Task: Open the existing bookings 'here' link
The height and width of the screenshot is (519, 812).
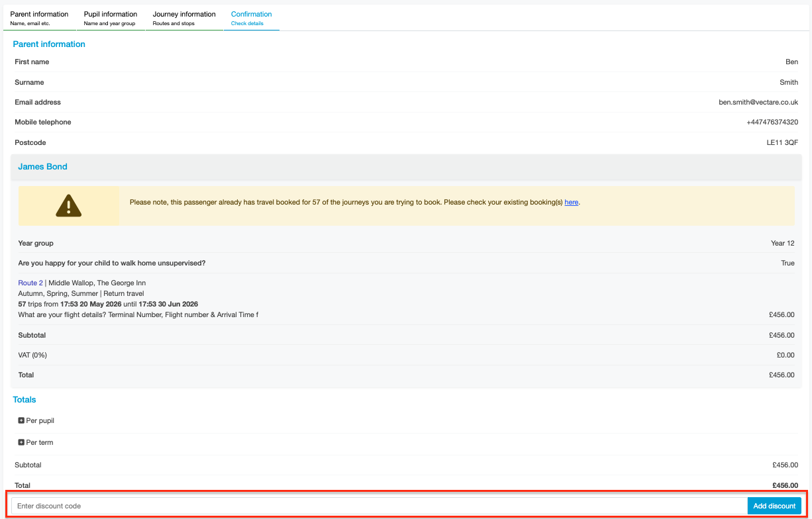Action: [x=572, y=203]
